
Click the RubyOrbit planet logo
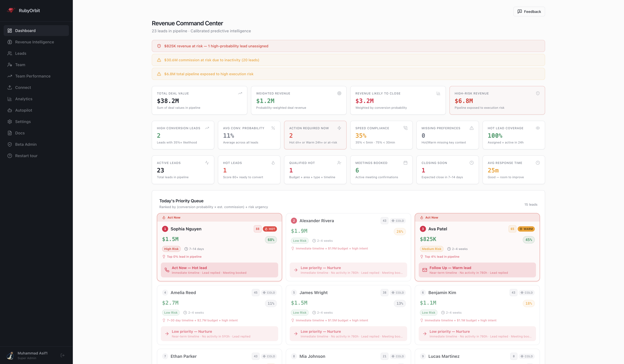pyautogui.click(x=11, y=10)
